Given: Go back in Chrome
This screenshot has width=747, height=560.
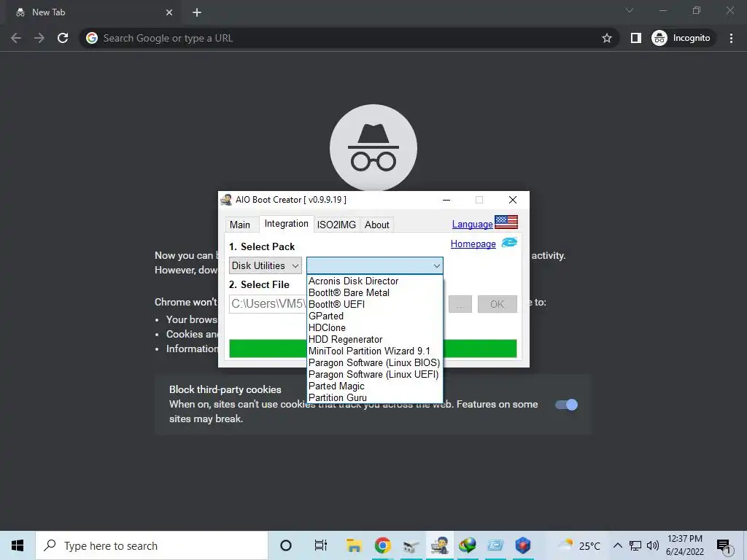Looking at the screenshot, I should 16,38.
